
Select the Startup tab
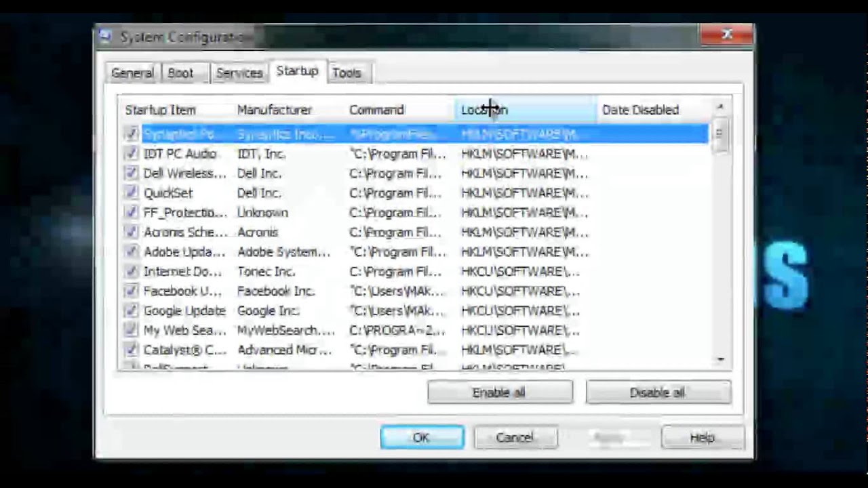tap(297, 70)
